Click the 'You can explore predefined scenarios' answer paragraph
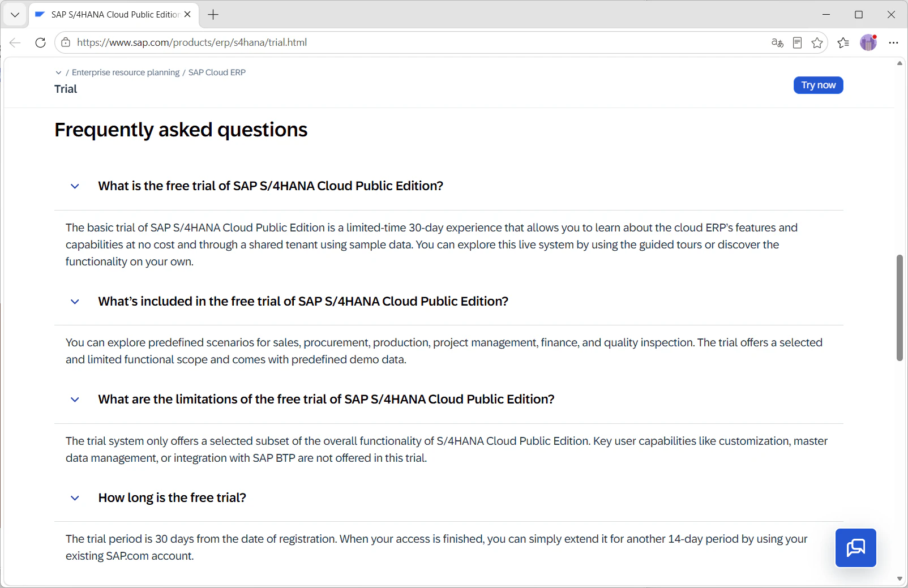The width and height of the screenshot is (908, 588). [x=444, y=351]
